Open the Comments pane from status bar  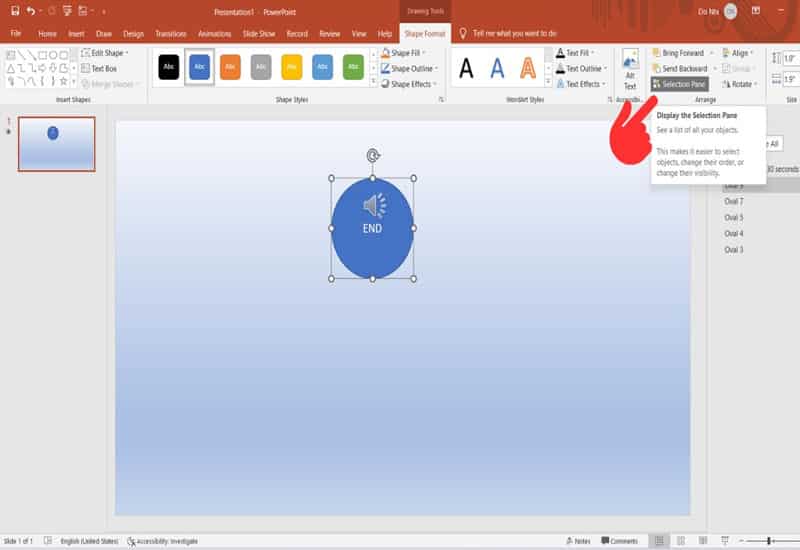click(x=619, y=541)
